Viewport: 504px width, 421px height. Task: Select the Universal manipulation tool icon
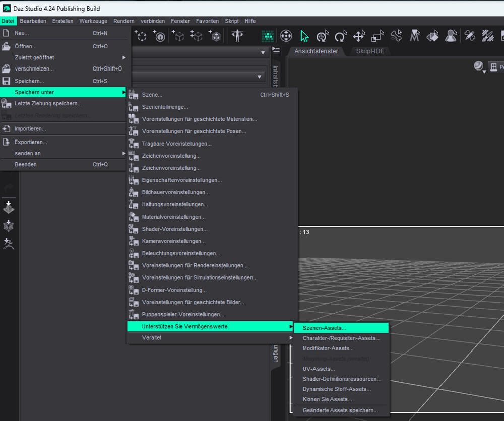[286, 36]
